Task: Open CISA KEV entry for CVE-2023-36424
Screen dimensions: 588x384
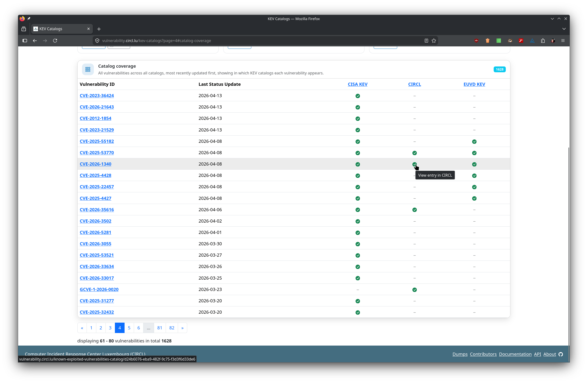Action: [x=357, y=96]
